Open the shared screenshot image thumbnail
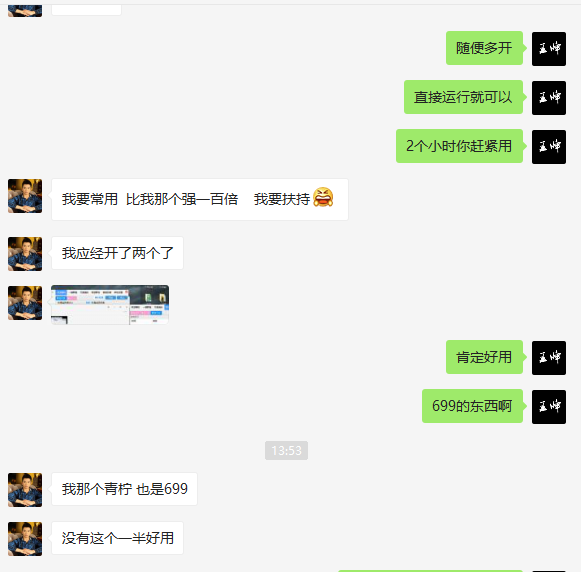The image size is (581, 572). tap(110, 305)
